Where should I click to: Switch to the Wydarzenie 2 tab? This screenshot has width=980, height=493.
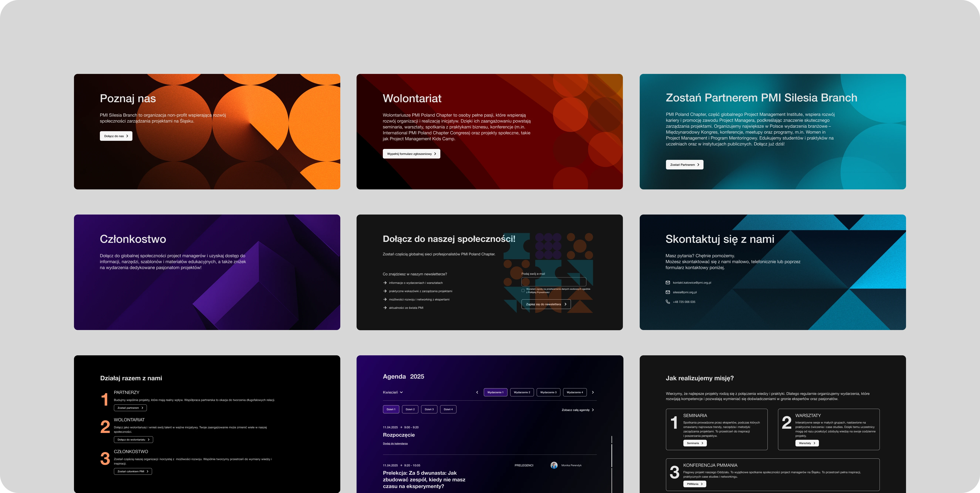pyautogui.click(x=522, y=392)
